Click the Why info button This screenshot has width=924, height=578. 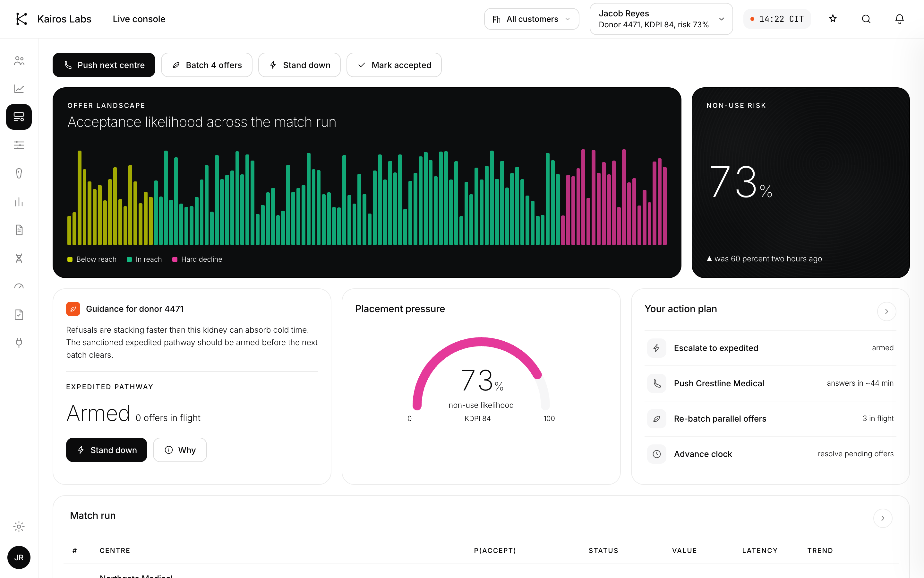click(180, 450)
